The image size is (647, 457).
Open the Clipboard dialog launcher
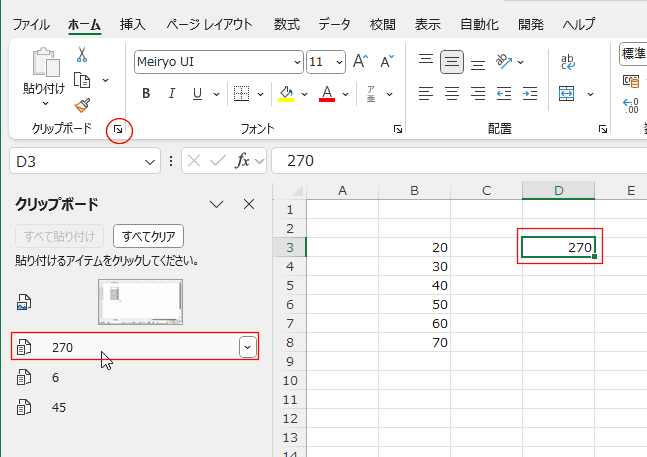click(119, 130)
